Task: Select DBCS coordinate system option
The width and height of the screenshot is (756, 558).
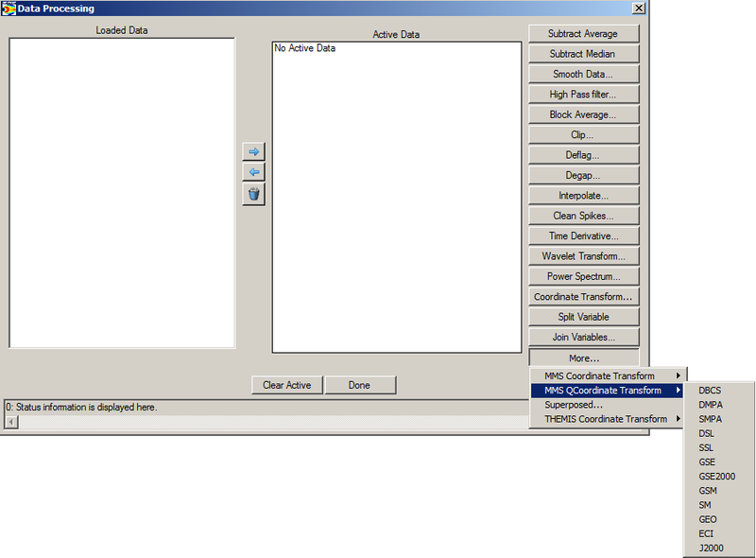Action: click(x=711, y=391)
